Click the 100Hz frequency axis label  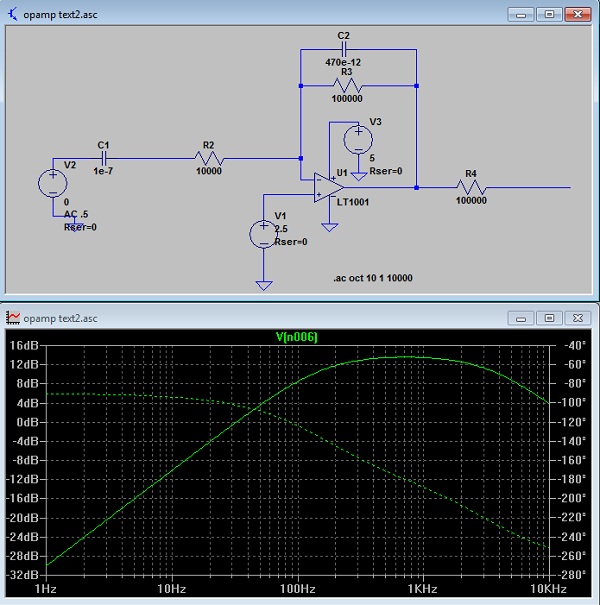298,590
